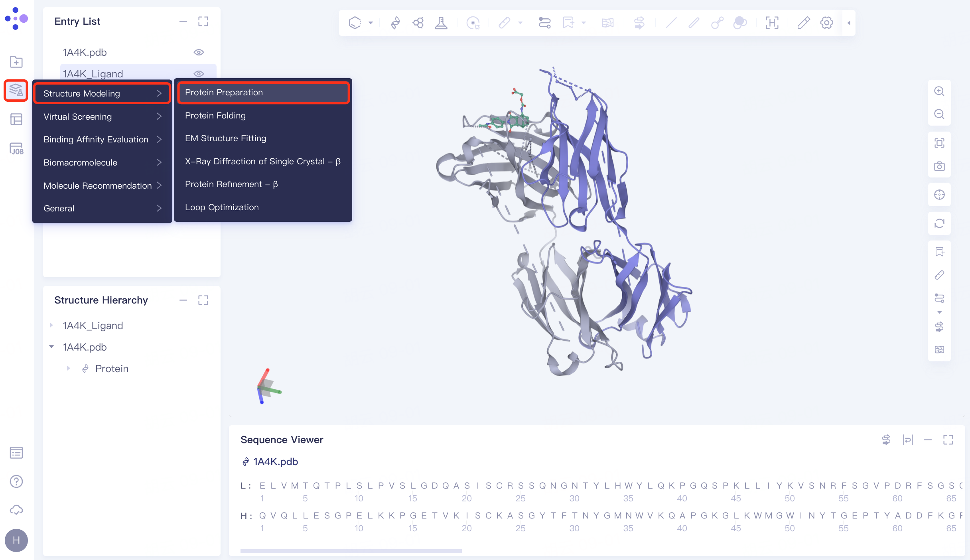Click the add-file folder icon in sidebar
The image size is (970, 560).
(16, 62)
